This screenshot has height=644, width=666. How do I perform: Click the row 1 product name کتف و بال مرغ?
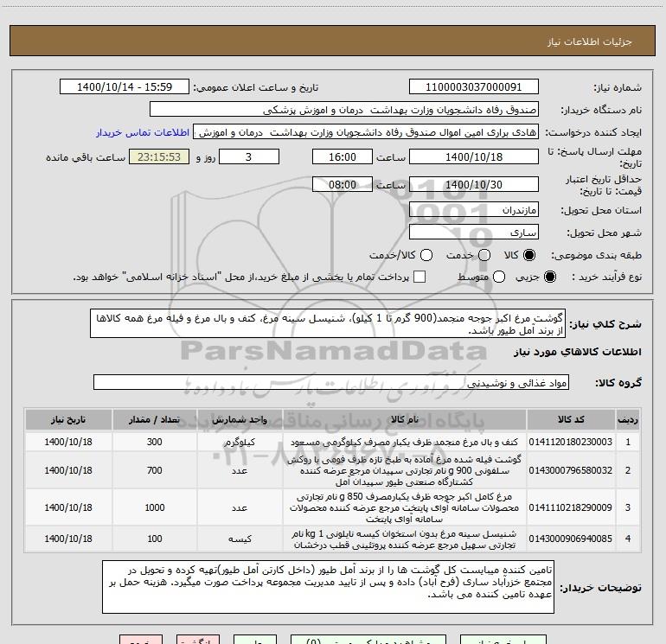(x=405, y=442)
